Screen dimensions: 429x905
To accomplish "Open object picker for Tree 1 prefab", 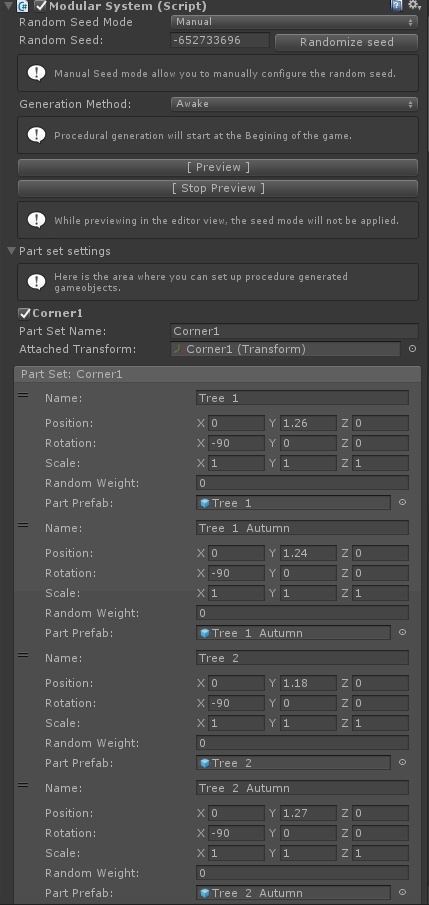I will [x=402, y=502].
